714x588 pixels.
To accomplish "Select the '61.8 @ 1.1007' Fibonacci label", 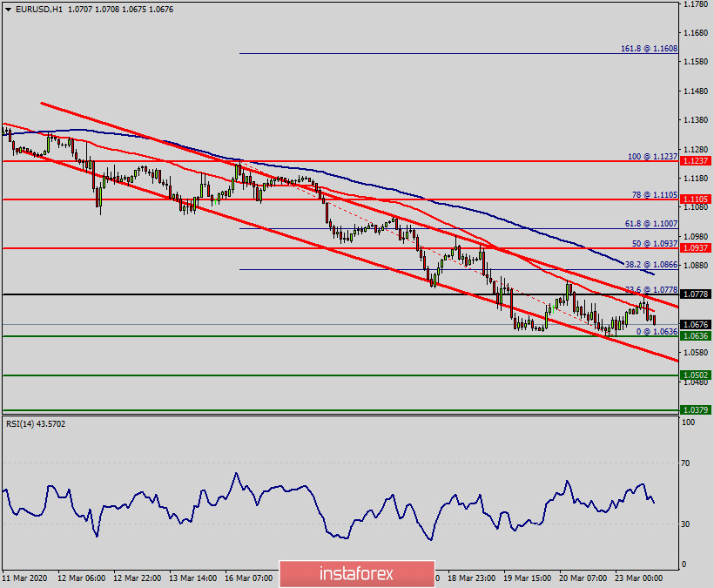I will click(x=651, y=224).
